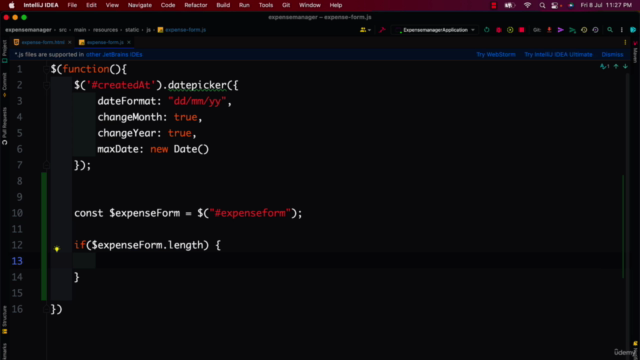Close the expense-form.html tab
640x360 pixels.
pos(69,42)
